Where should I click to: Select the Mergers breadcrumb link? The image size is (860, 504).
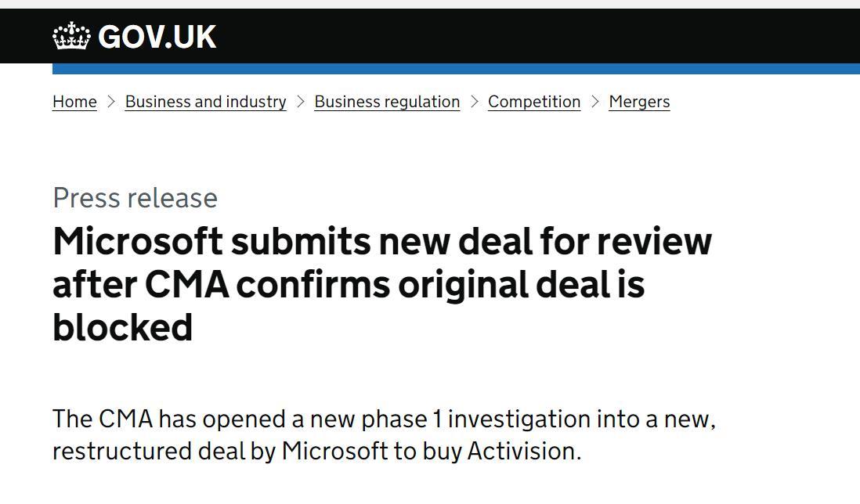(x=639, y=102)
